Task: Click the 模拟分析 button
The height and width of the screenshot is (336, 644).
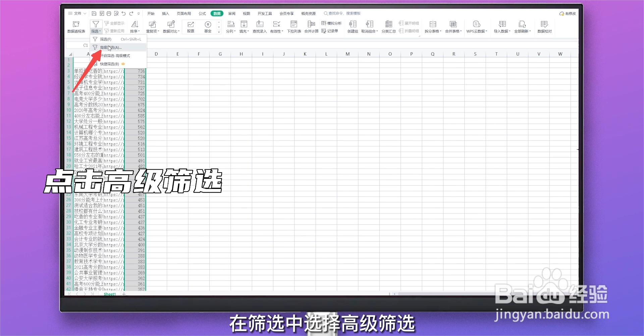Action: [x=331, y=23]
